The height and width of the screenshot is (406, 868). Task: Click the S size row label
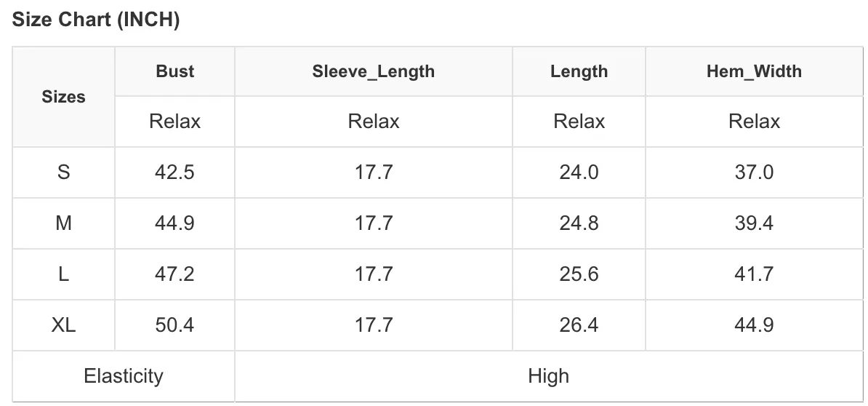coord(64,172)
